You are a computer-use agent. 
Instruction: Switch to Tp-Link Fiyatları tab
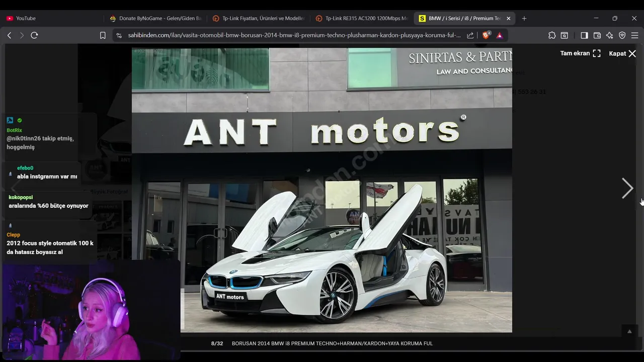click(259, 18)
